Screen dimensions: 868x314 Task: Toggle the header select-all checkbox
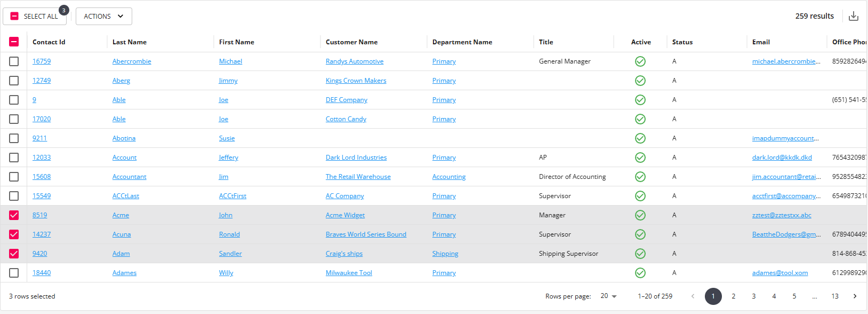pos(14,42)
